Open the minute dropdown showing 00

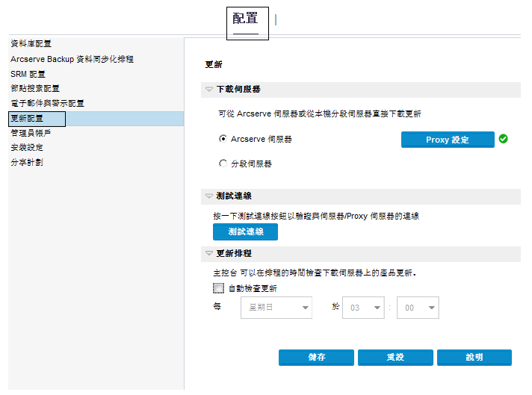pos(417,308)
